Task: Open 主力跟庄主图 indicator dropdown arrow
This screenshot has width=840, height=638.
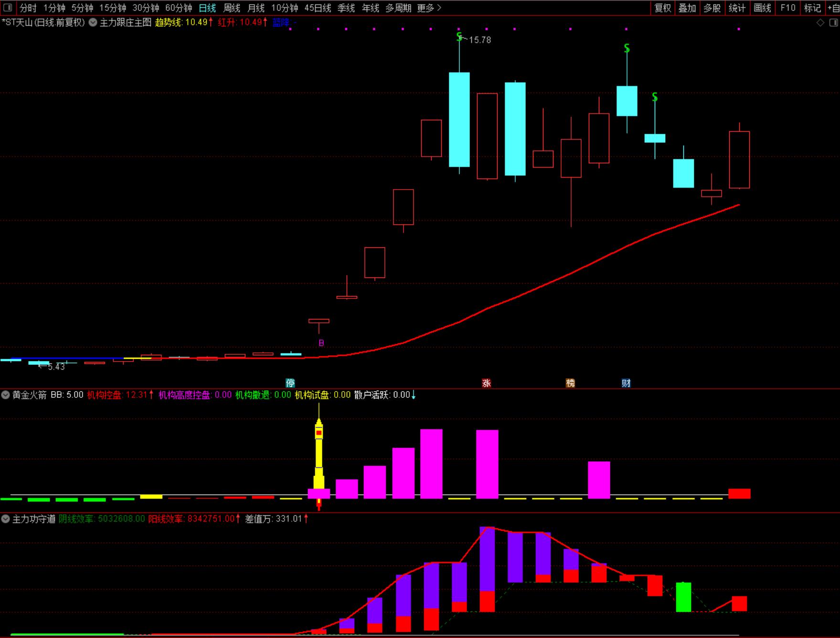Action: point(93,22)
